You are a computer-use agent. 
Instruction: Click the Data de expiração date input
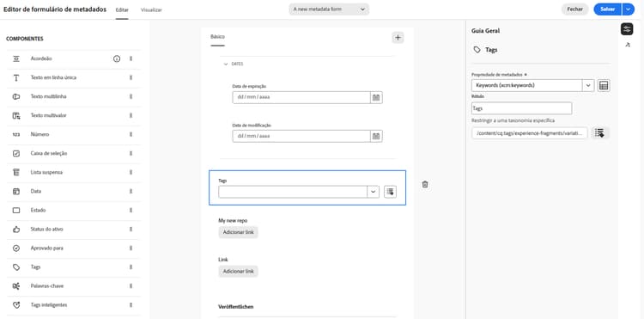[301, 97]
